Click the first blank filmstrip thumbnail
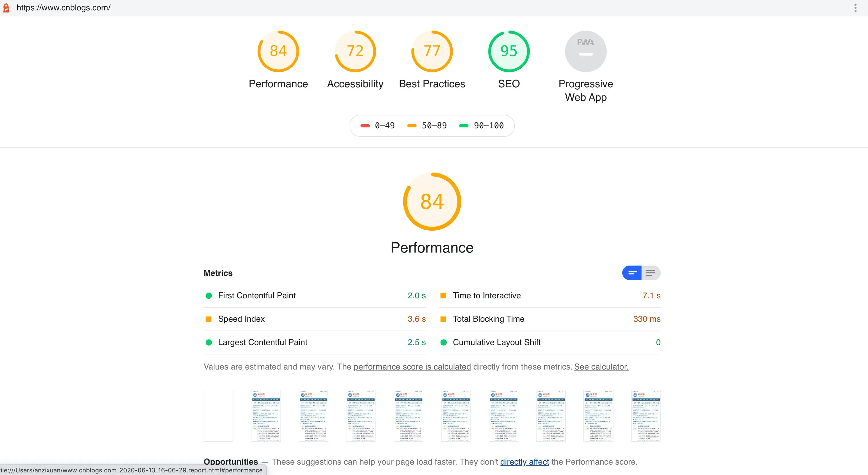This screenshot has width=868, height=475. pos(218,416)
